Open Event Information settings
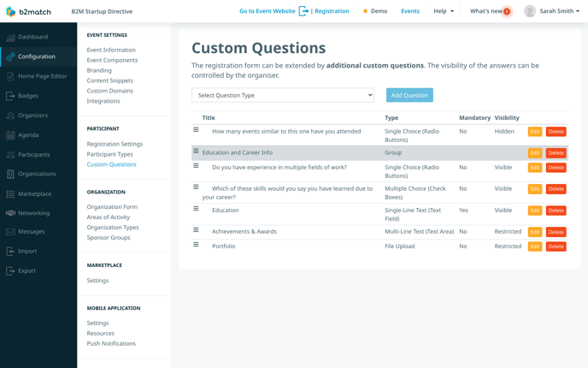 tap(111, 50)
